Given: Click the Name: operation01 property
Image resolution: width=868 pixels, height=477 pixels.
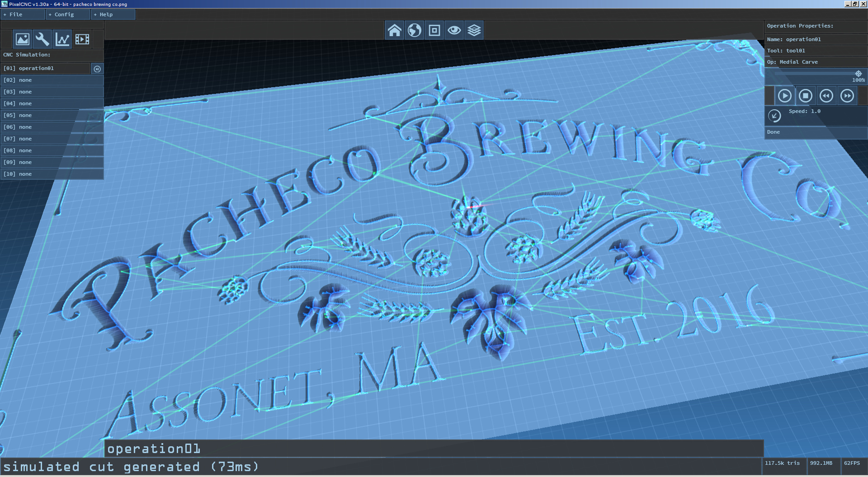Looking at the screenshot, I should pyautogui.click(x=816, y=39).
